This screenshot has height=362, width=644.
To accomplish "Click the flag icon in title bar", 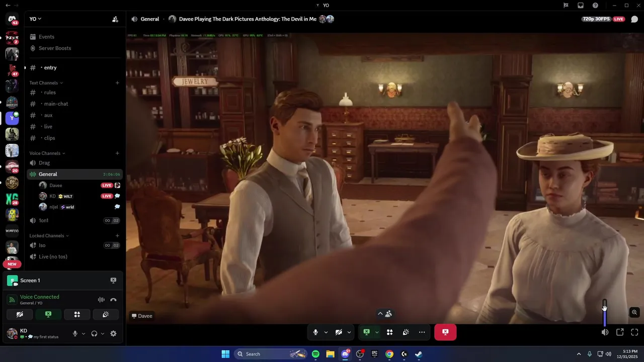I will [566, 5].
